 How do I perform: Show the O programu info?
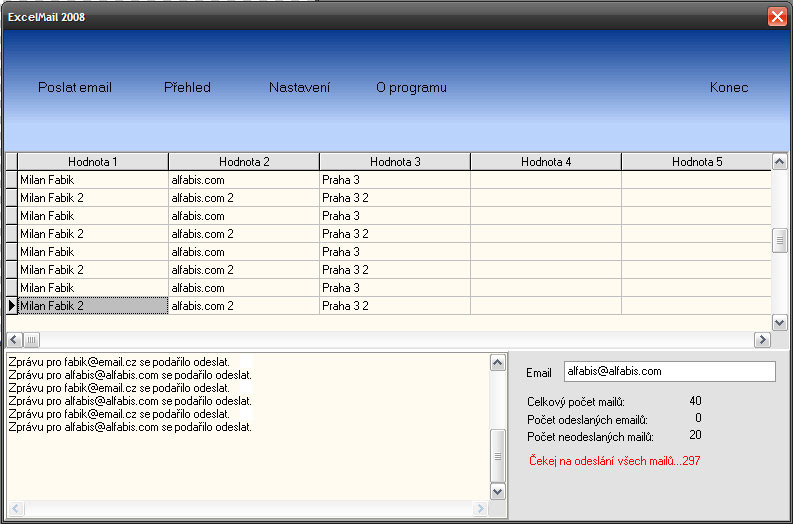411,88
